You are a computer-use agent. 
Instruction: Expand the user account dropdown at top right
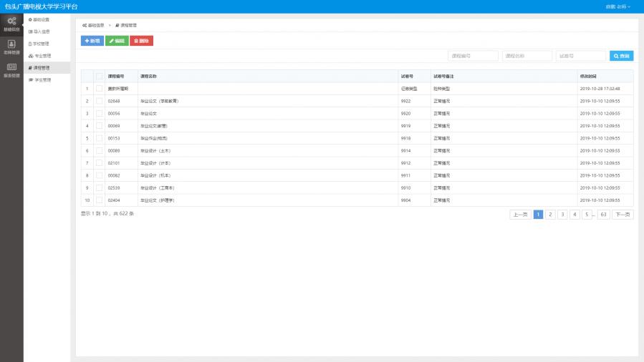[617, 6]
